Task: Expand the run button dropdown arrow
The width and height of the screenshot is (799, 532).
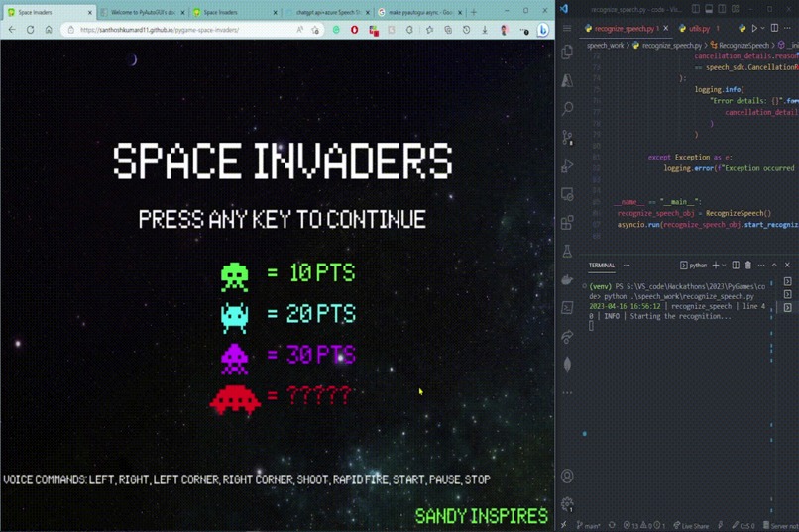Action: click(763, 29)
